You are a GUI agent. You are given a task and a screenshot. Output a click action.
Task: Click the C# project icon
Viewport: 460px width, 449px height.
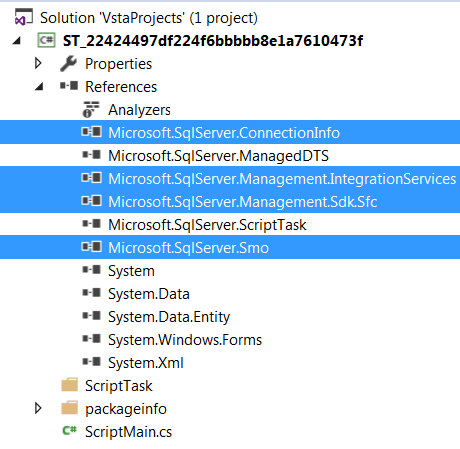(x=46, y=40)
